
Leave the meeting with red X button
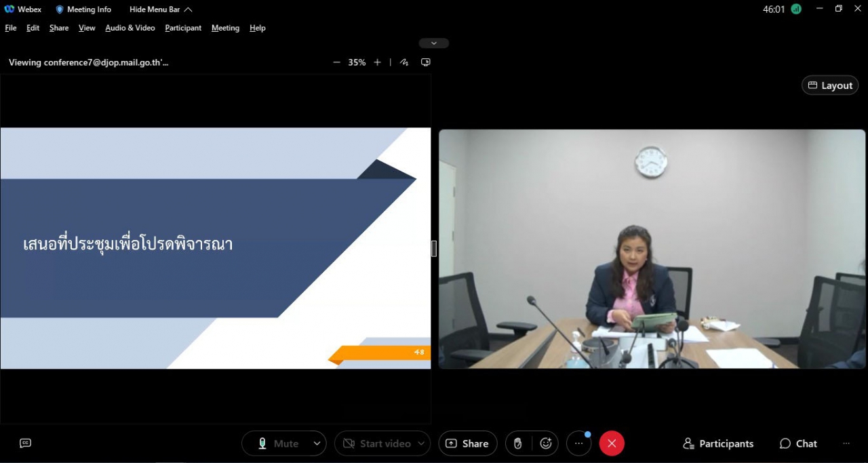[612, 443]
